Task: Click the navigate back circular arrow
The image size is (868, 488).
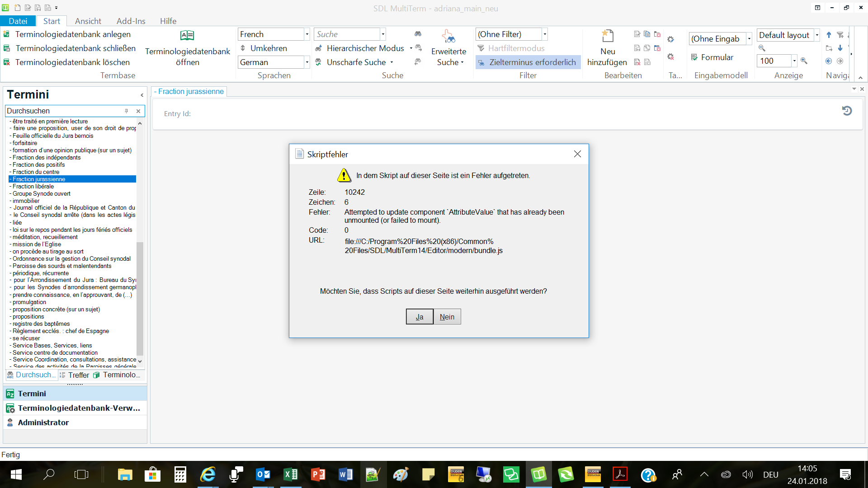Action: [829, 61]
